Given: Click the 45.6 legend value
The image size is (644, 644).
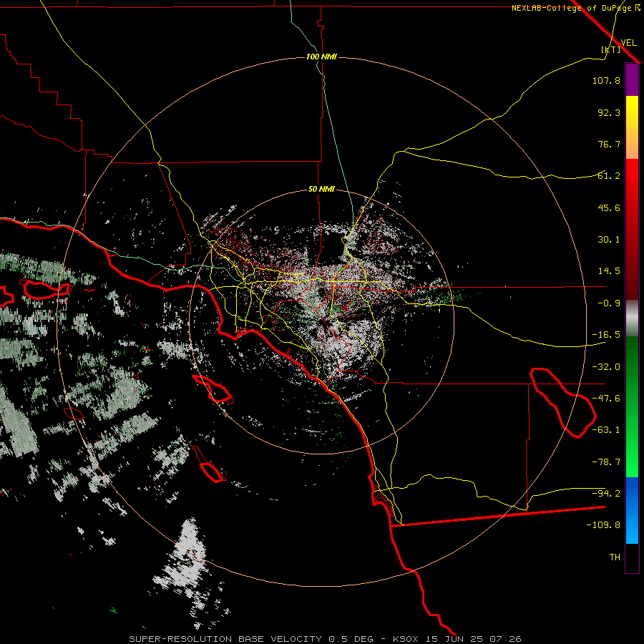Looking at the screenshot, I should pos(609,208).
